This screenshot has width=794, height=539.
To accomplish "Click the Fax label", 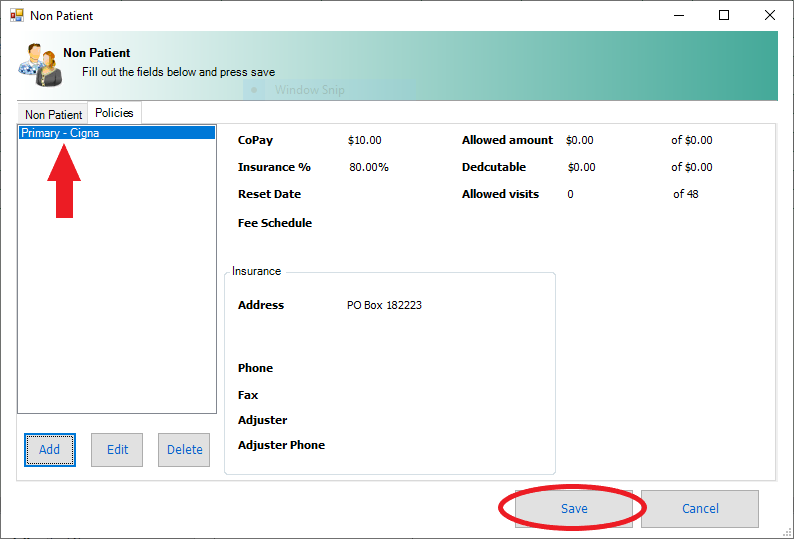I will point(248,395).
